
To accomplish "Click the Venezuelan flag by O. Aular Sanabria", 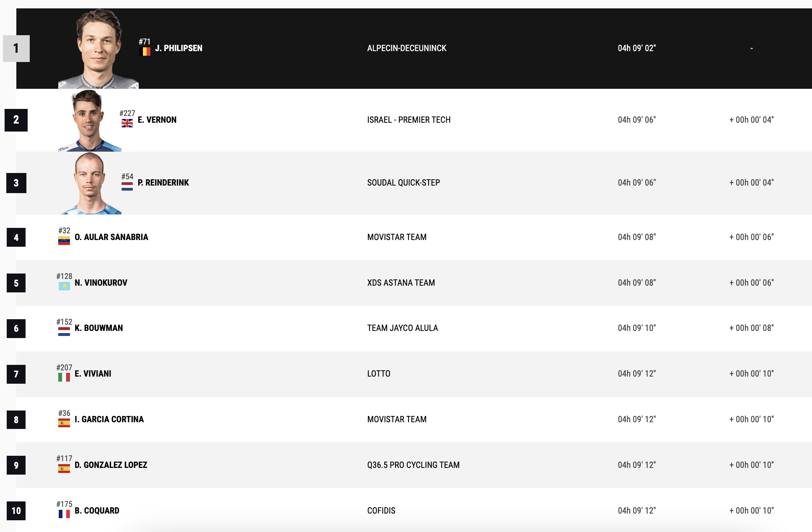I will tap(64, 240).
